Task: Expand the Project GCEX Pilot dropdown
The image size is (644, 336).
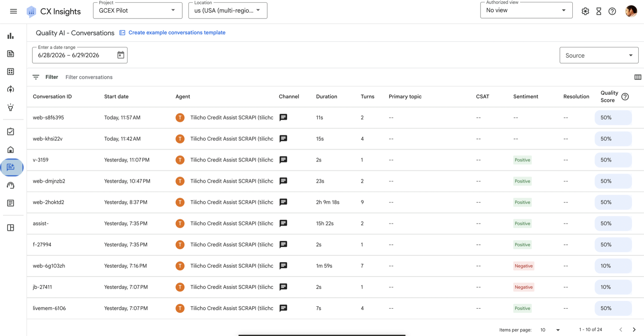Action: point(138,10)
